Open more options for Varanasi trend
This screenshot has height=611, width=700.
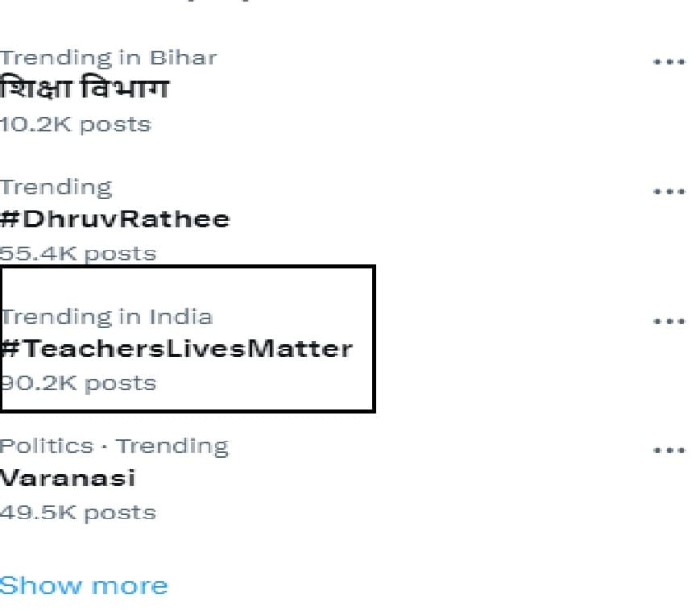[669, 451]
